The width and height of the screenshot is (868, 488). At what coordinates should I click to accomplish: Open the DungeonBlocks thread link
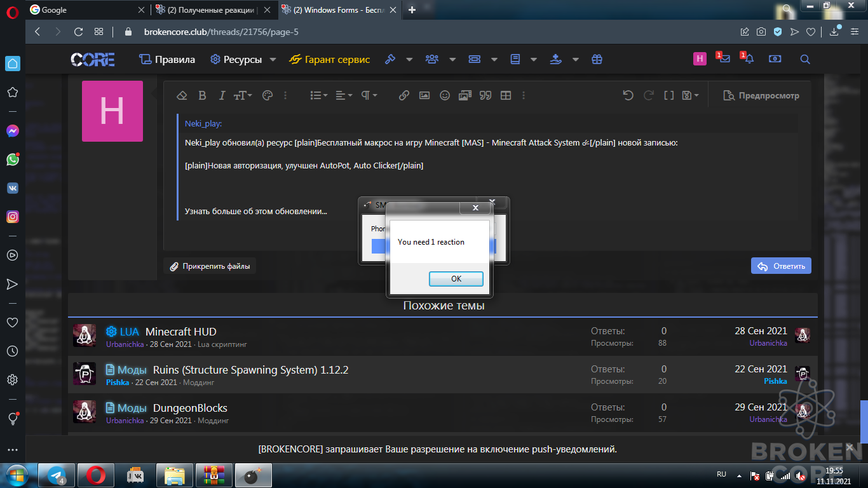pyautogui.click(x=190, y=408)
